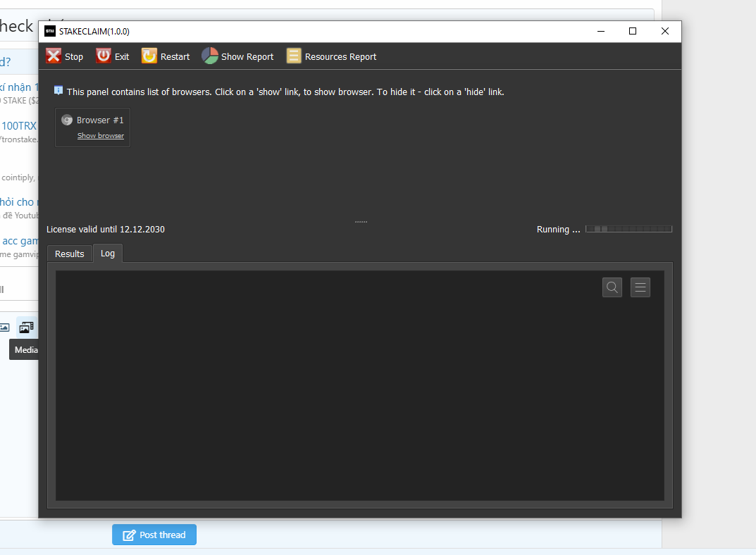Open the log hamburger menu icon

640,287
